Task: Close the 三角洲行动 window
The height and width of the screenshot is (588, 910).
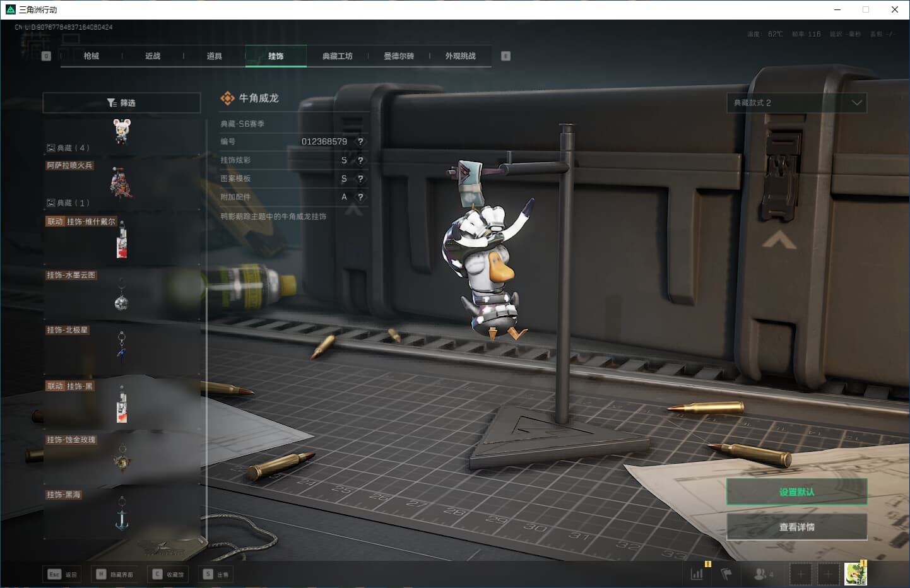Action: (x=895, y=9)
